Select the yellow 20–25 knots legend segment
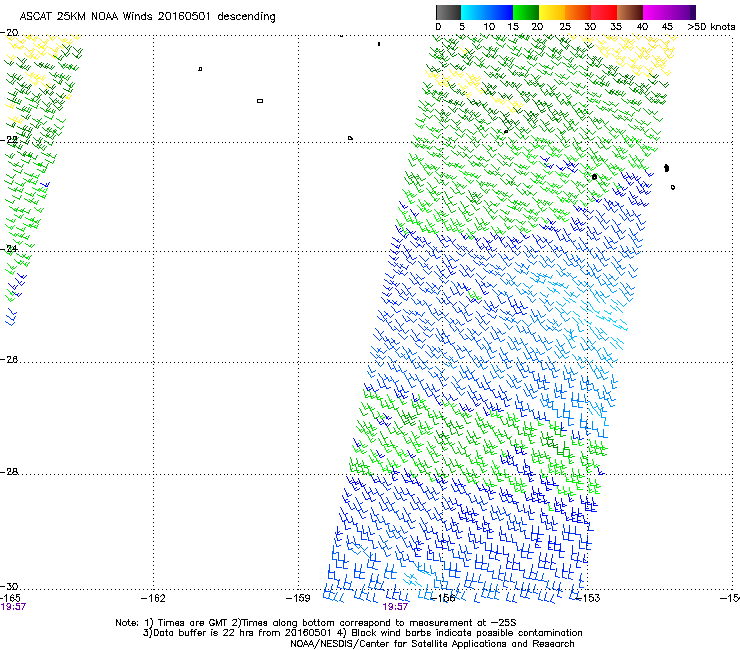 click(552, 12)
